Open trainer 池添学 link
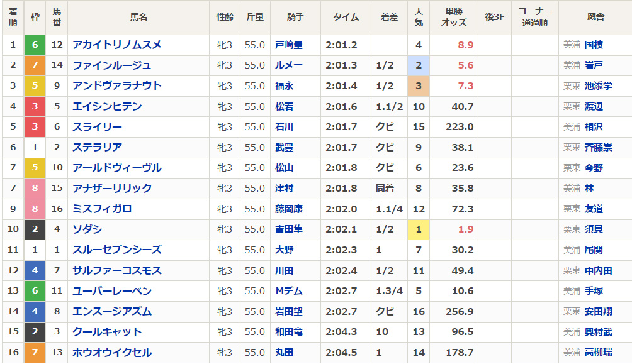 (x=599, y=85)
